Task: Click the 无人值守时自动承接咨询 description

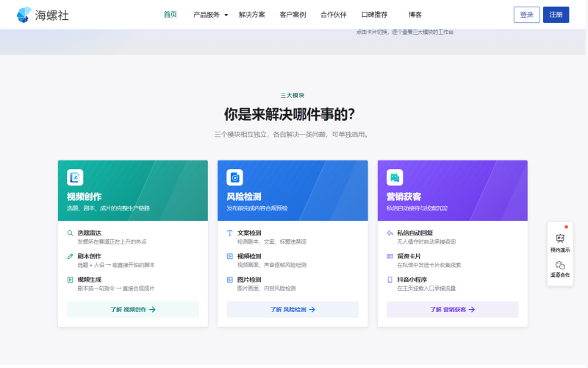Action: pos(426,242)
